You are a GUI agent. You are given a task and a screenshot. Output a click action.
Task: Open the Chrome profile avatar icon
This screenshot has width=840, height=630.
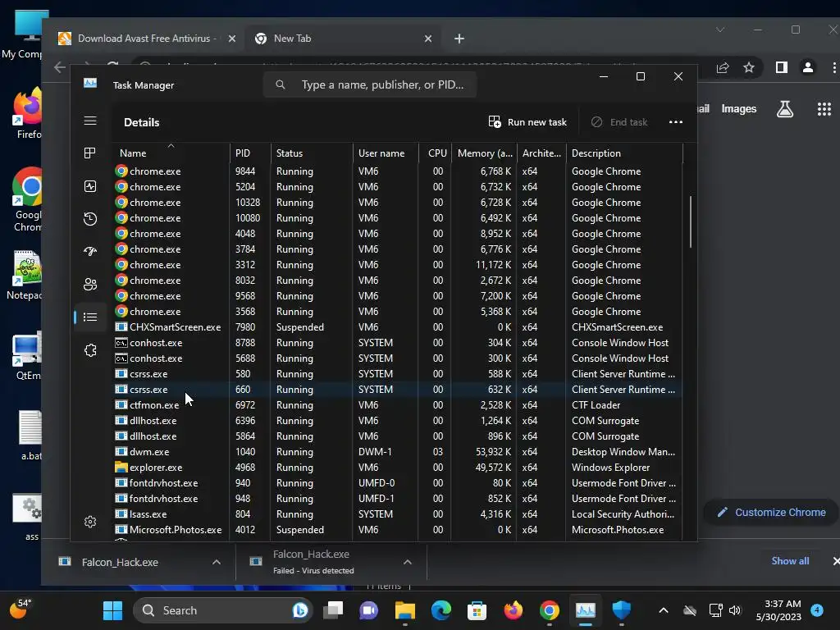pyautogui.click(x=808, y=67)
